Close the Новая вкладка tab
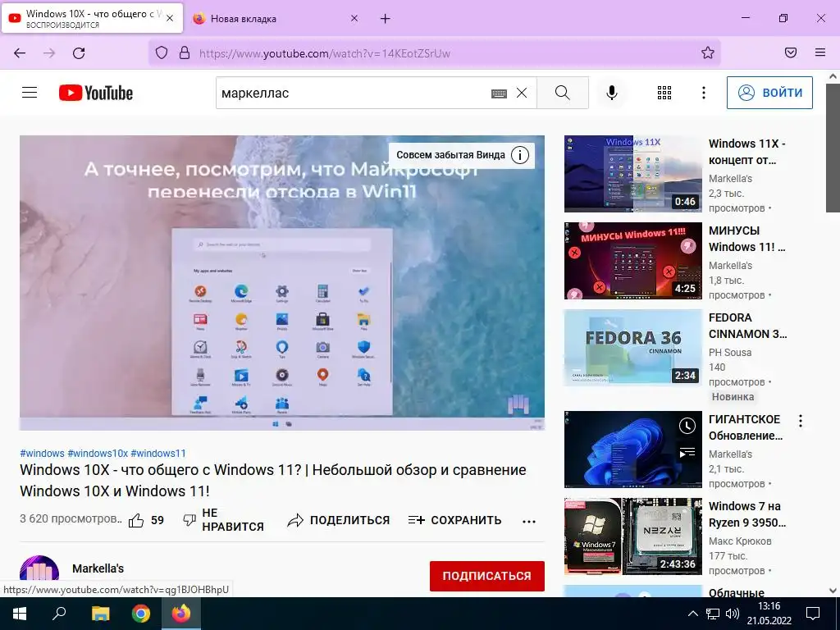Image resolution: width=840 pixels, height=630 pixels. pos(354,19)
